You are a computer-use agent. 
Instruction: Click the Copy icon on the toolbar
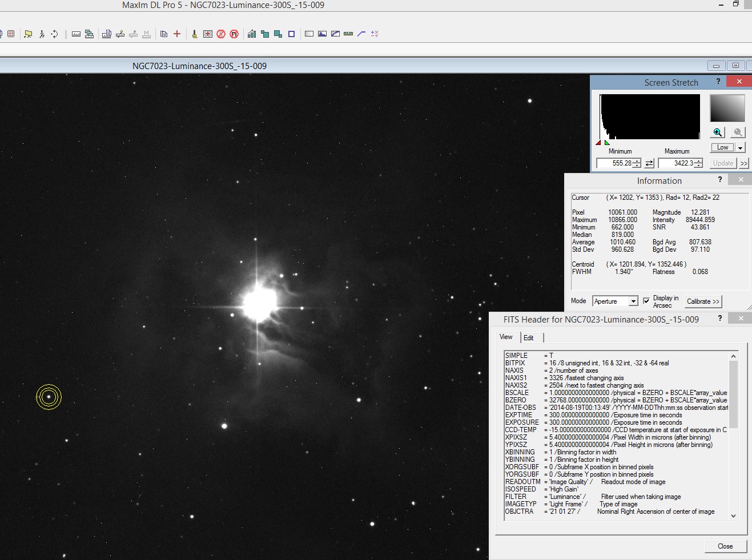click(x=163, y=34)
